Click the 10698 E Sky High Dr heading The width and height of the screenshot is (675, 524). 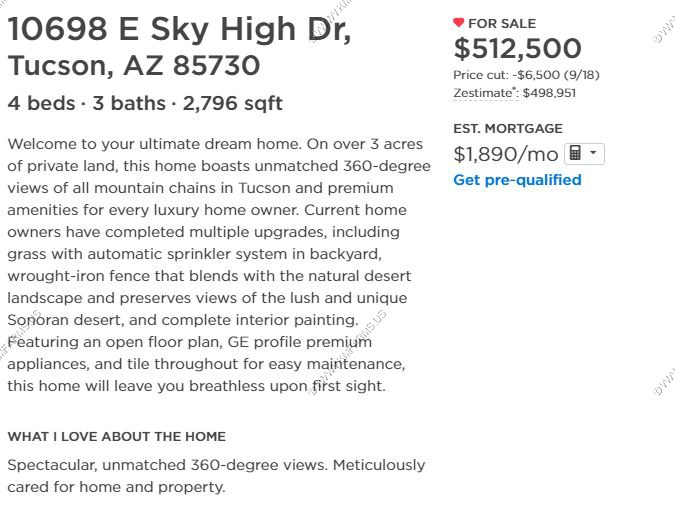point(180,29)
